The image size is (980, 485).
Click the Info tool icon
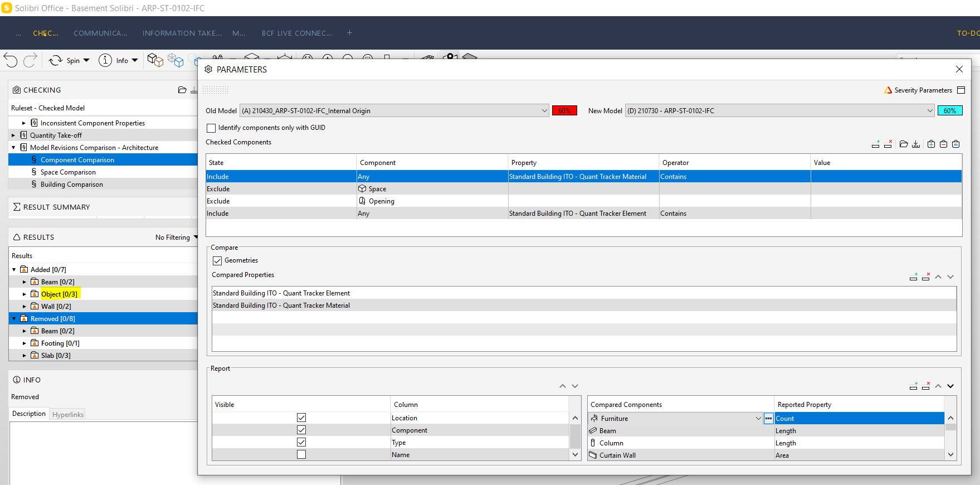(x=105, y=60)
